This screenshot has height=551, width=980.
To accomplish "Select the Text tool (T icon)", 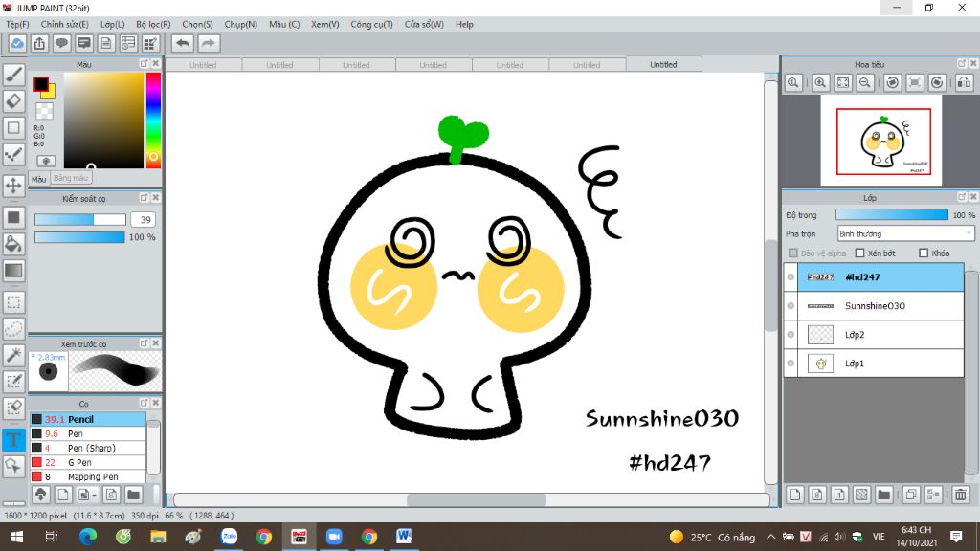I will (x=13, y=439).
